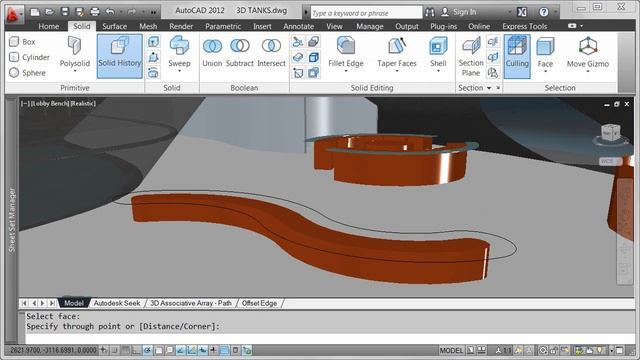The image size is (640, 360).
Task: Open the Express Tools ribbon tab
Action: (524, 26)
